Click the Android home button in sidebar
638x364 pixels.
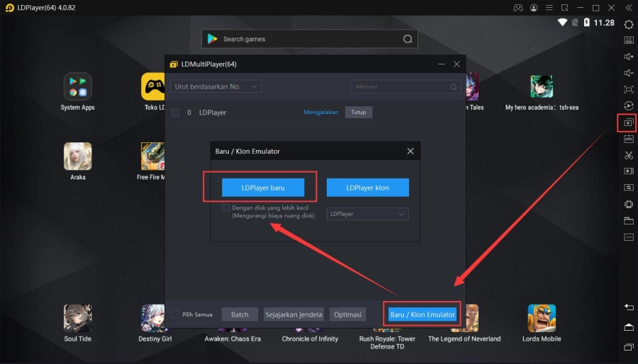(x=629, y=327)
